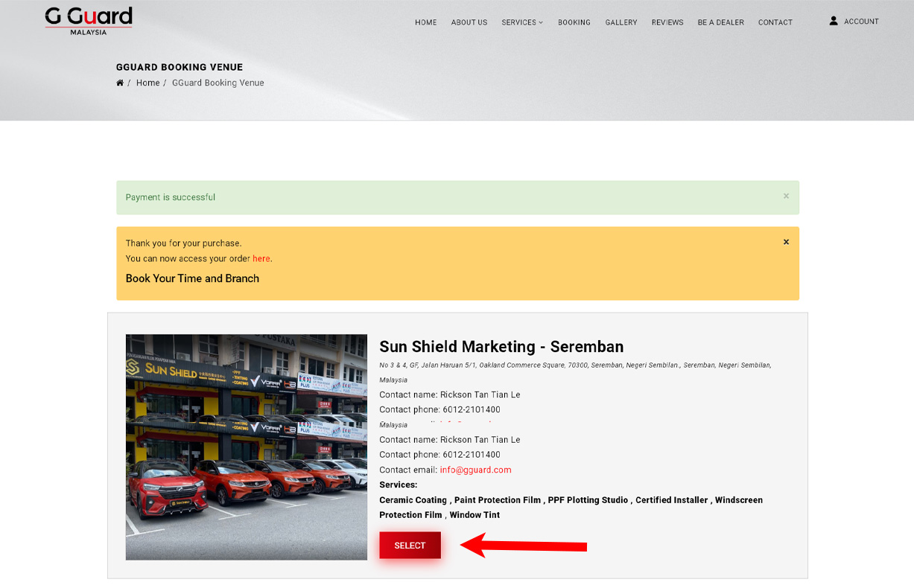
Task: Click the info@gguard.com email link
Action: pyautogui.click(x=475, y=470)
